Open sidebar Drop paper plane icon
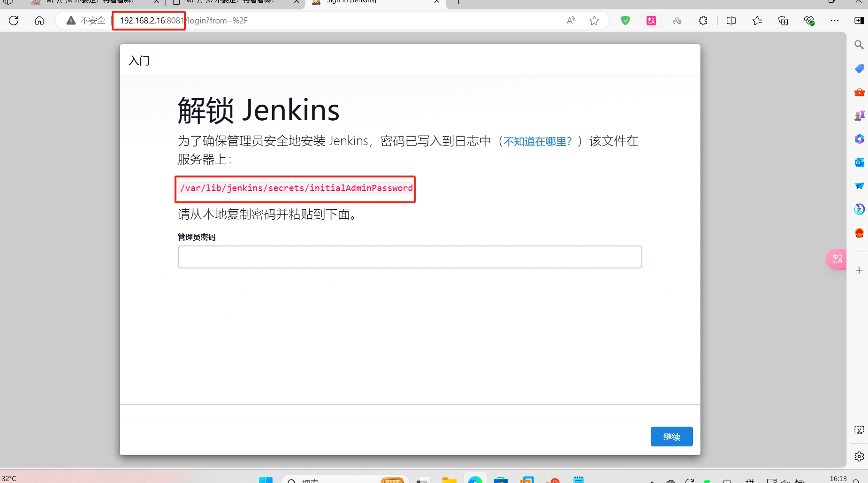 pyautogui.click(x=859, y=186)
